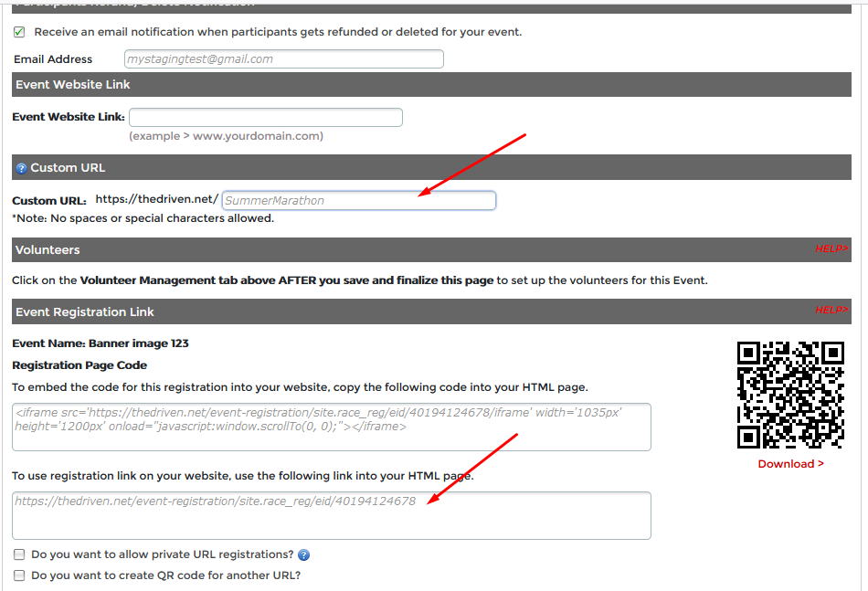Tick the QR code for another URL checkbox

point(19,575)
